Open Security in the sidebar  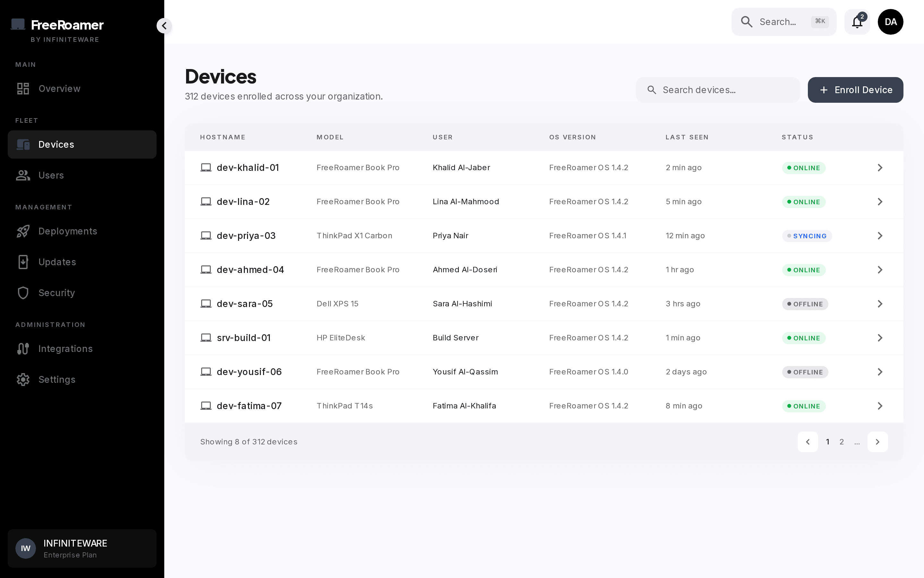(x=82, y=293)
